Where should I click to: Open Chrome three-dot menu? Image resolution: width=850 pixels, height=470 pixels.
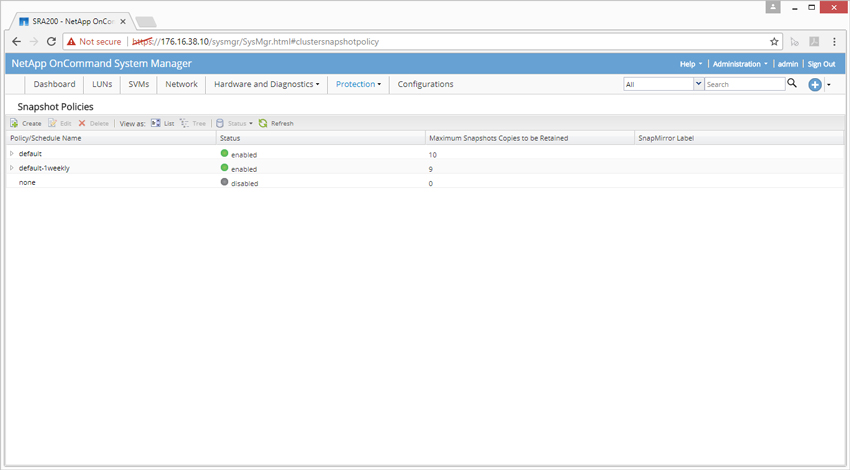[x=834, y=41]
